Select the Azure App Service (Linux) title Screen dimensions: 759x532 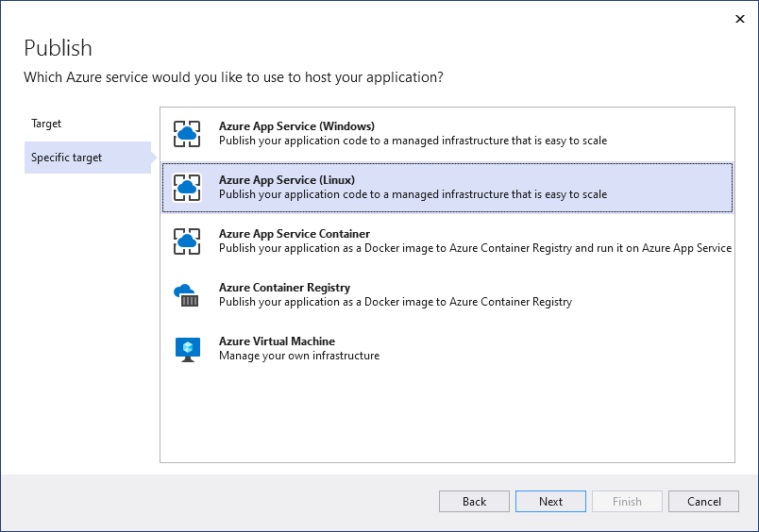pyautogui.click(x=287, y=180)
